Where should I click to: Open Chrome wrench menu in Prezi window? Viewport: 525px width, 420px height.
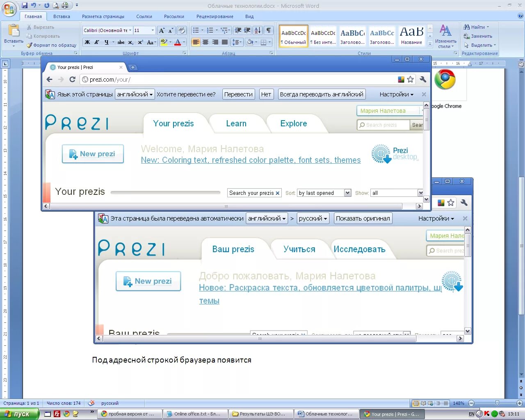click(x=423, y=80)
